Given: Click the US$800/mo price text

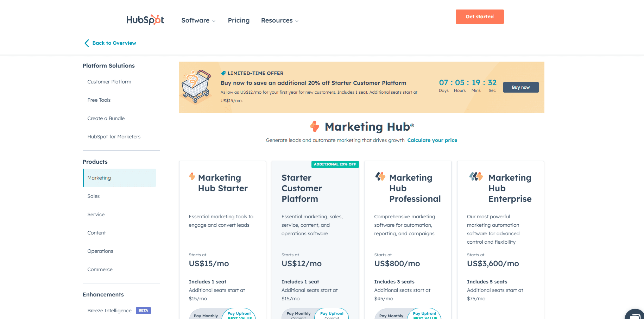Looking at the screenshot, I should pyautogui.click(x=397, y=263).
